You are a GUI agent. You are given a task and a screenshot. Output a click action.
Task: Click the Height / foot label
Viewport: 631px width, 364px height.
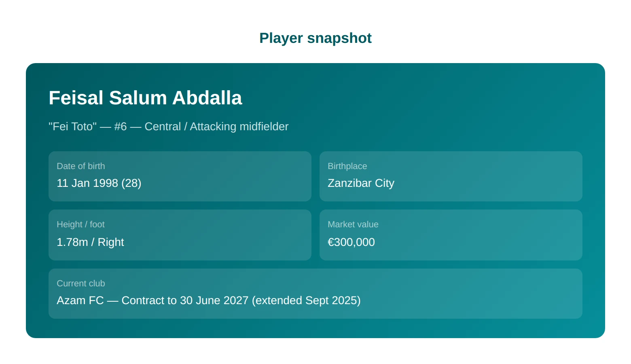(x=80, y=224)
